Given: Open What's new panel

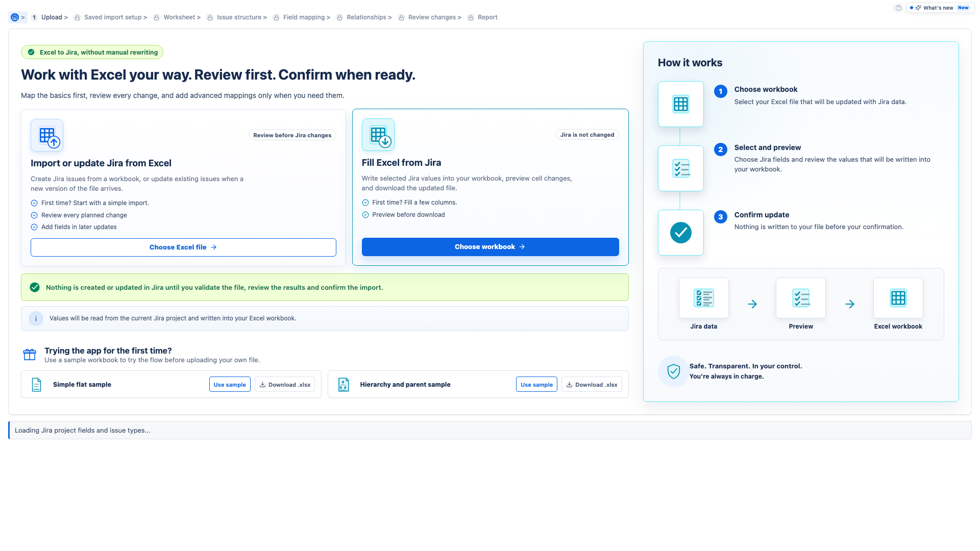Looking at the screenshot, I should pyautogui.click(x=940, y=8).
